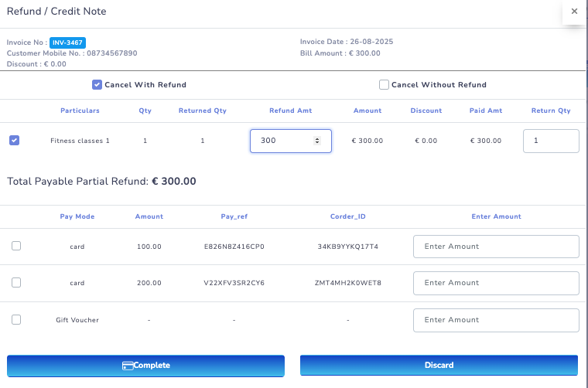Uncheck the Fitness classes 1 row checkbox
The width and height of the screenshot is (588, 388).
tap(14, 141)
